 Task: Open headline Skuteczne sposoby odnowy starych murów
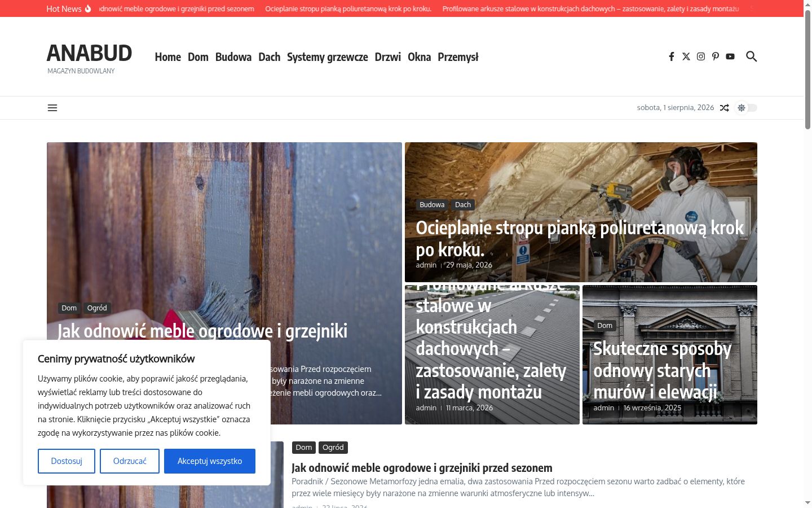click(x=662, y=370)
